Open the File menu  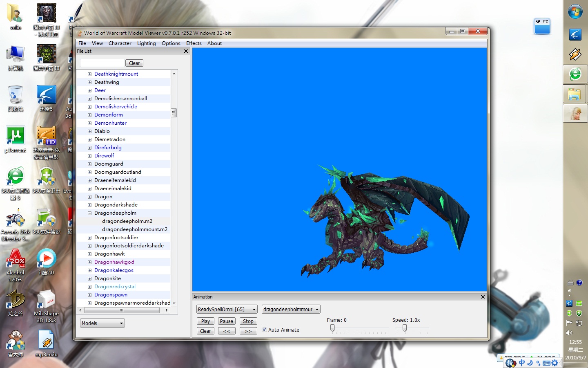82,43
